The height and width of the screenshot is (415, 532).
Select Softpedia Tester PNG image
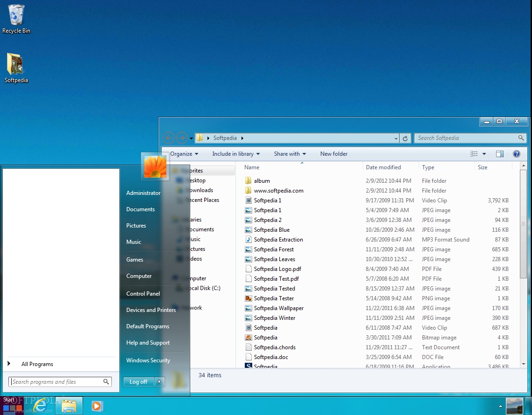pos(377,298)
